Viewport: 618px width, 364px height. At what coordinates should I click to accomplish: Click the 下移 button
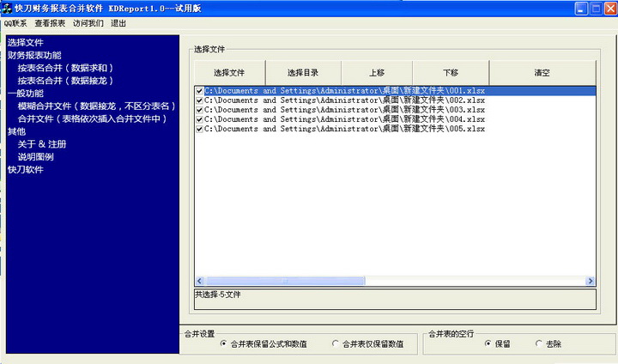[451, 73]
